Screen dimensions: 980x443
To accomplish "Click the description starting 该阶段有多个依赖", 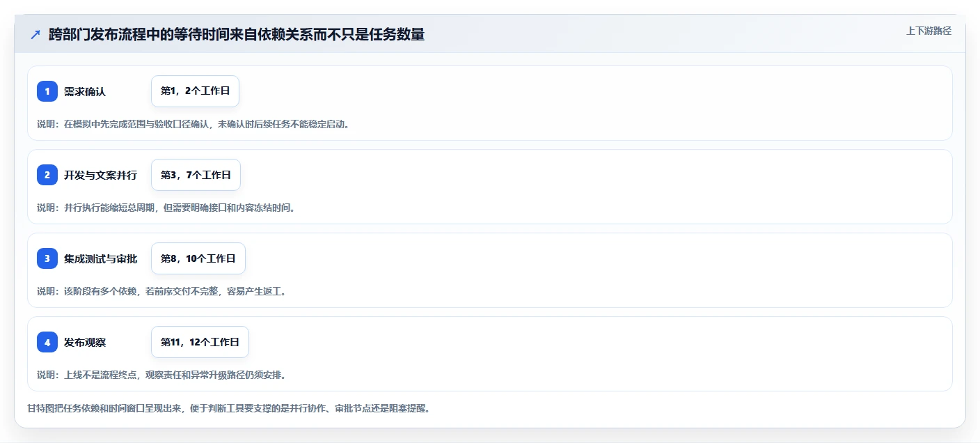I will point(161,291).
